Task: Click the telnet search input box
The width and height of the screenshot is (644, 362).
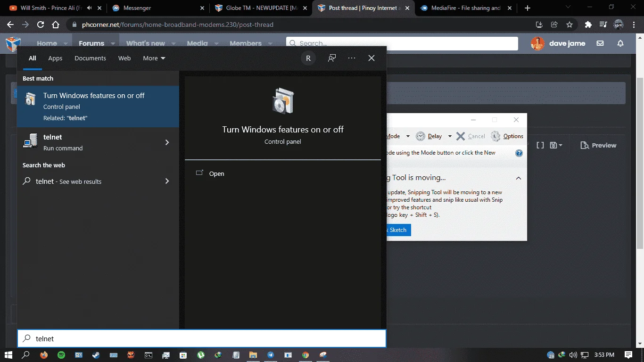Action: coord(202,338)
